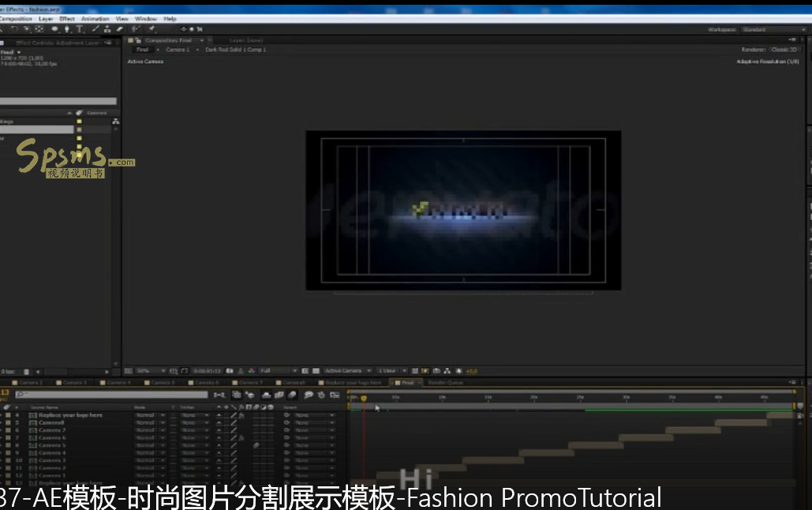
Task: Click the current time display in the viewer
Action: click(x=207, y=371)
